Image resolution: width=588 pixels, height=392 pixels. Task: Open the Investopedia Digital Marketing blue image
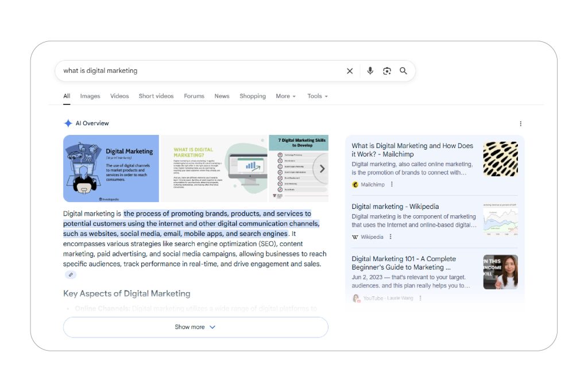111,169
